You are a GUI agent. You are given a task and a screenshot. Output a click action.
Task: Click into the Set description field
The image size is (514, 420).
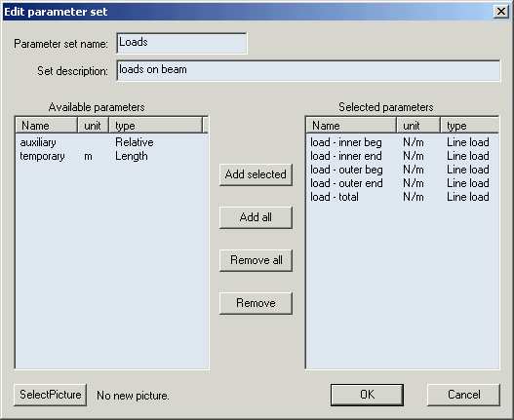click(308, 70)
